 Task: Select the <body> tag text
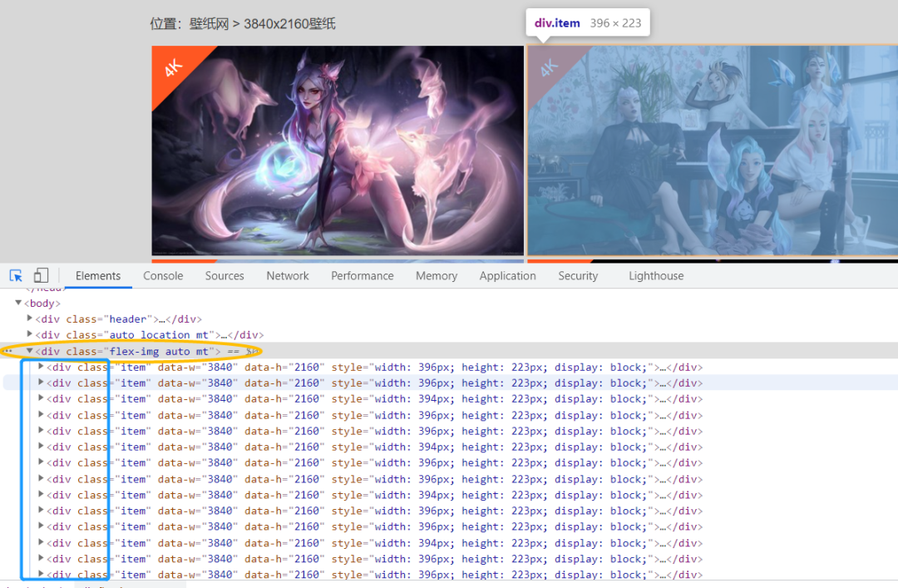[x=42, y=304]
